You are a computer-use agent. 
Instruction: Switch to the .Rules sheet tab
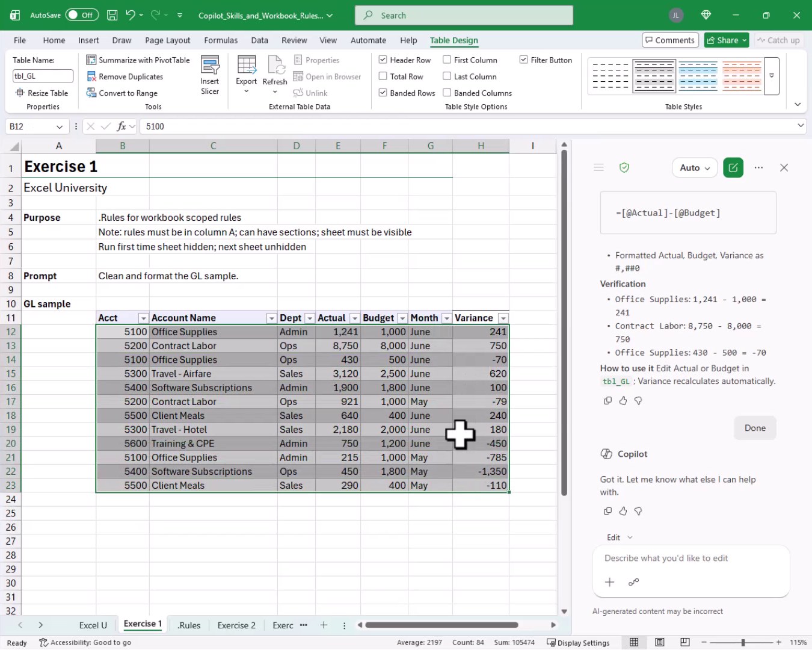189,625
